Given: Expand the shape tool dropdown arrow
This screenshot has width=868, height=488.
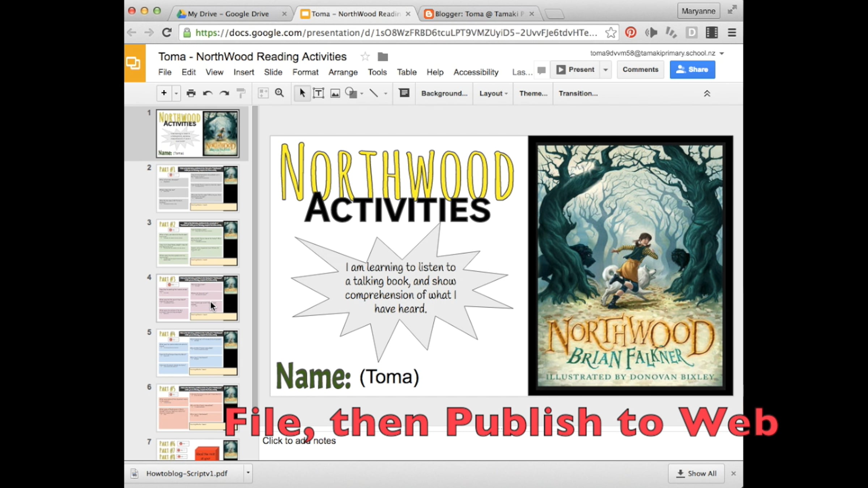Looking at the screenshot, I should 362,94.
